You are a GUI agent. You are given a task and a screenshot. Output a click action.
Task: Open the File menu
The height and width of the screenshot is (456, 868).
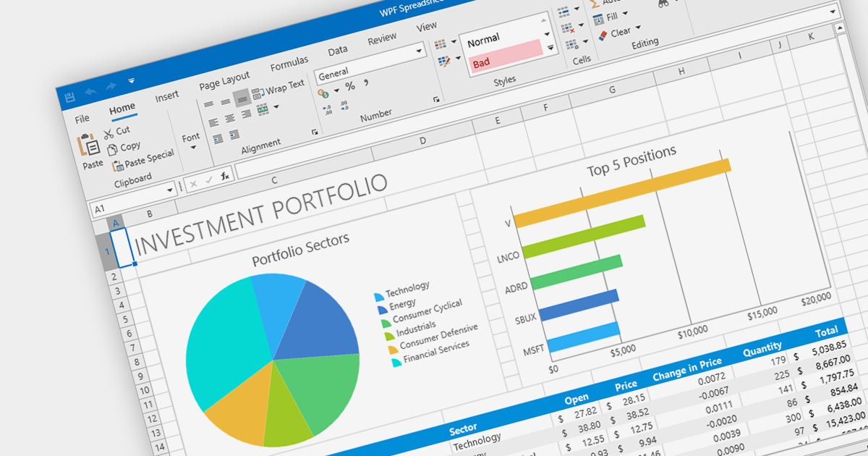tap(82, 119)
